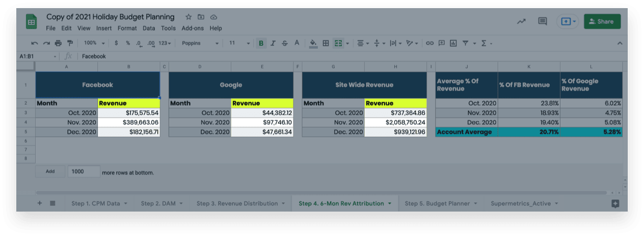Open the Poppins font dropdown

(x=200, y=43)
